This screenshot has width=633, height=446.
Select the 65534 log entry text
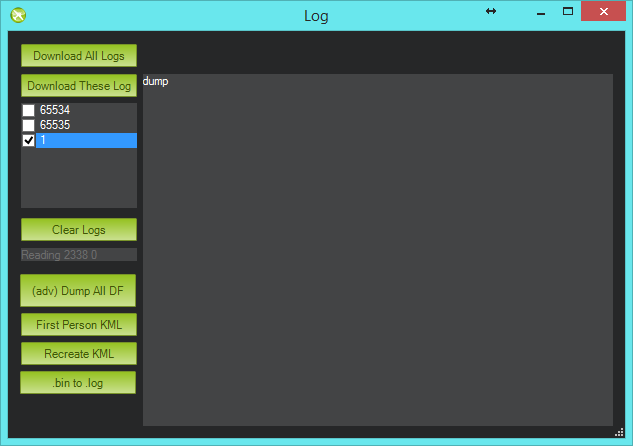(55, 110)
